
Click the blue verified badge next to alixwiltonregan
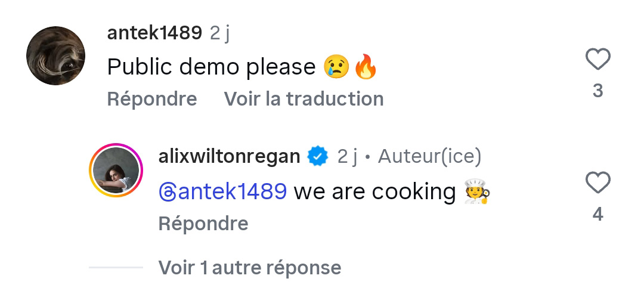pos(318,156)
